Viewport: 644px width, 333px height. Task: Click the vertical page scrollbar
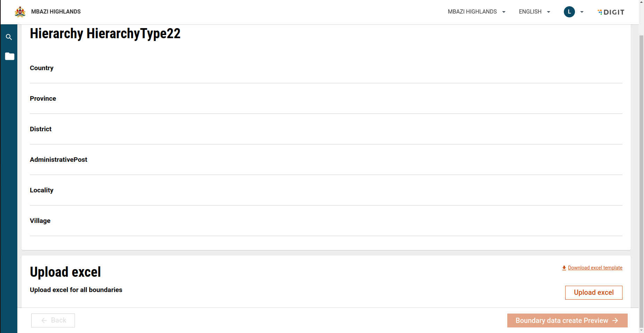pos(641,174)
